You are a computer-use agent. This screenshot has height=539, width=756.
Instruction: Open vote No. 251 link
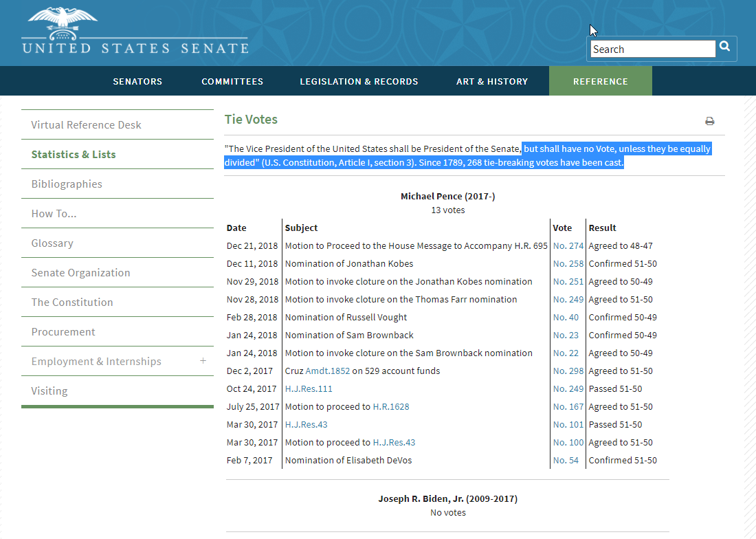click(568, 282)
